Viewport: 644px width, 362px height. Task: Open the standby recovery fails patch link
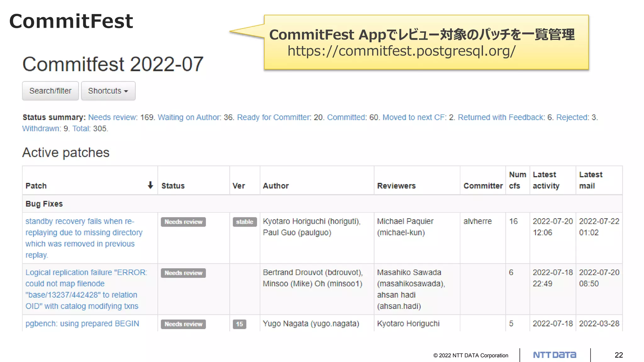(x=84, y=238)
